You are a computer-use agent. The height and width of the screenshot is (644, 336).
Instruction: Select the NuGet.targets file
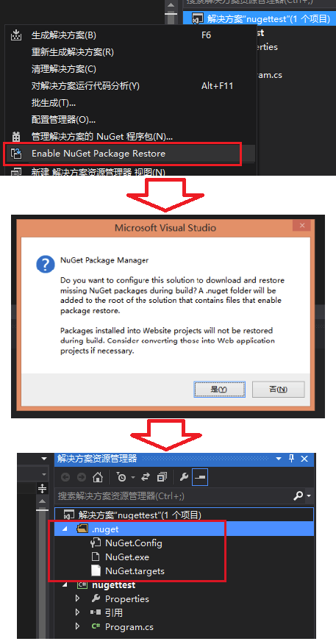[135, 571]
